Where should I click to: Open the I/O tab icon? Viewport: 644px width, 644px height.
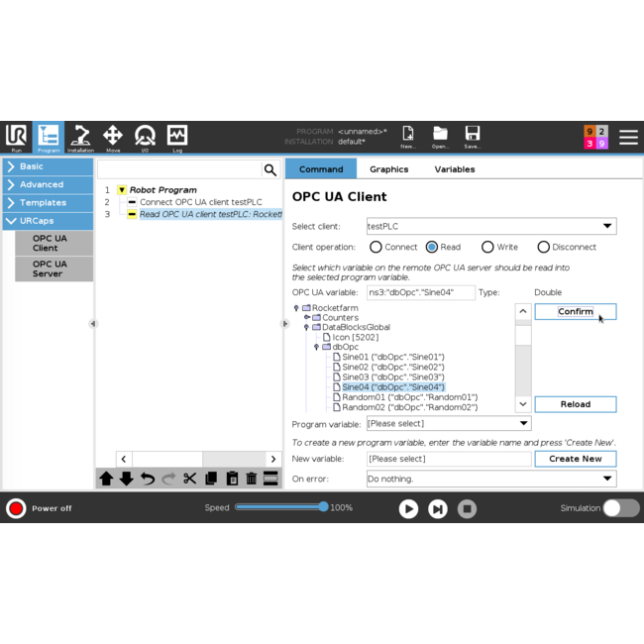coord(145,137)
